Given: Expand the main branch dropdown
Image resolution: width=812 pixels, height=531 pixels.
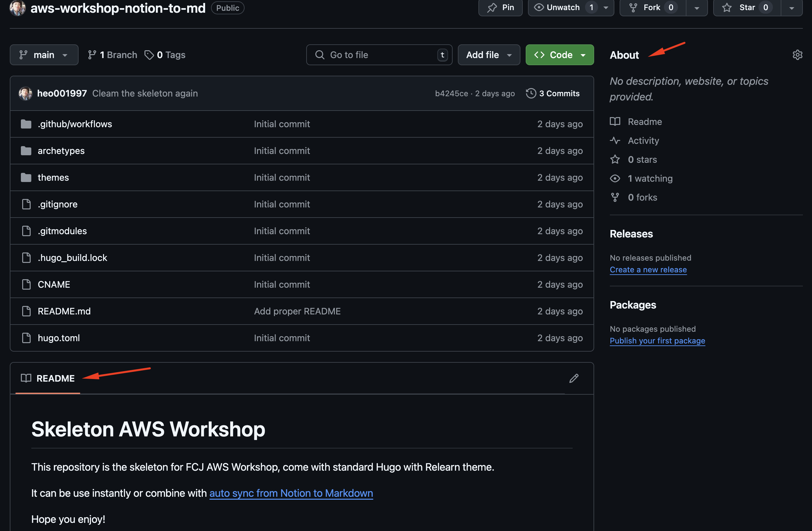Looking at the screenshot, I should click(44, 55).
